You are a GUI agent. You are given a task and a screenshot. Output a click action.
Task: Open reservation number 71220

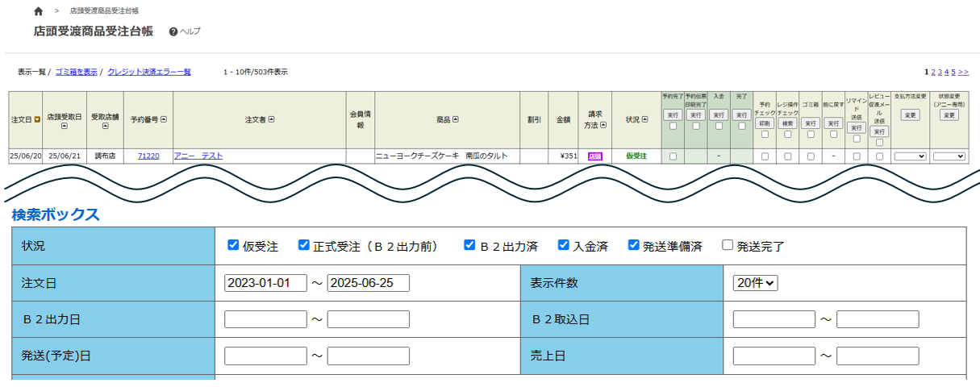coord(148,156)
